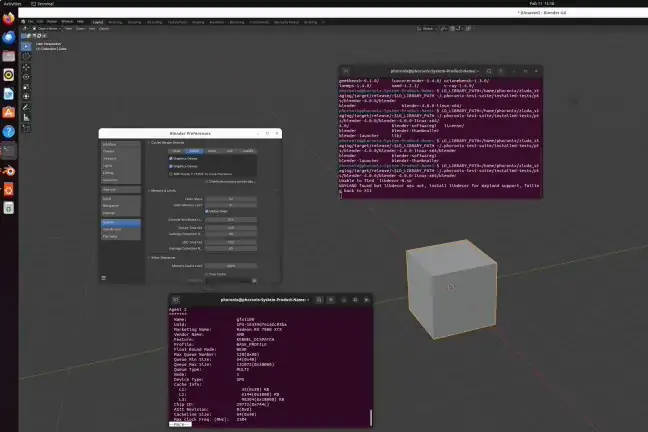Open Keymap category in Preferences sidebar
The height and width of the screenshot is (432, 648).
pos(121,213)
